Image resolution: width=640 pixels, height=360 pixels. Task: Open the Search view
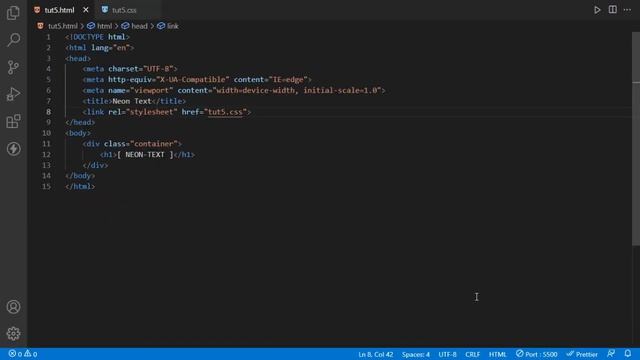[x=13, y=40]
